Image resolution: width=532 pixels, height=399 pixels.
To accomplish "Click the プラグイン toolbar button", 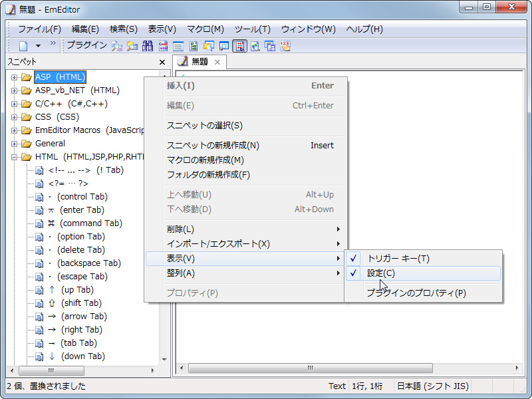I will point(85,46).
